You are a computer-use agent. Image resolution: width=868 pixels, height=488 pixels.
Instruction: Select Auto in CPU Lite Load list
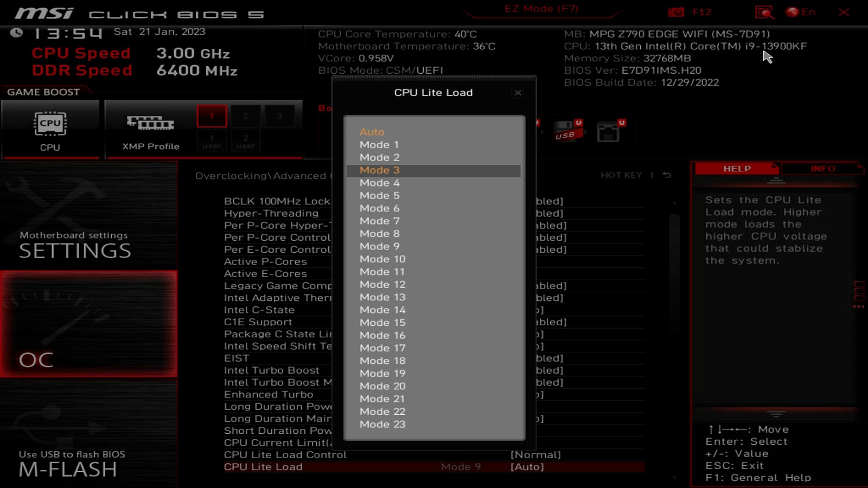(372, 132)
